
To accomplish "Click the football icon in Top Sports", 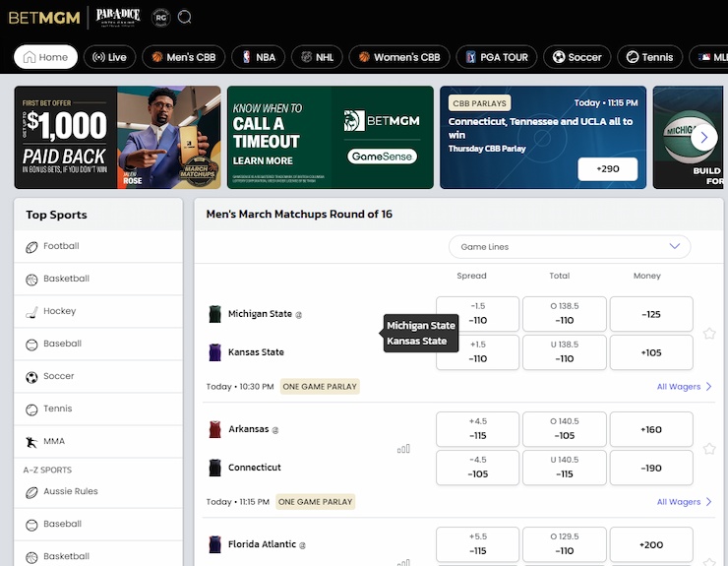I will coord(31,247).
